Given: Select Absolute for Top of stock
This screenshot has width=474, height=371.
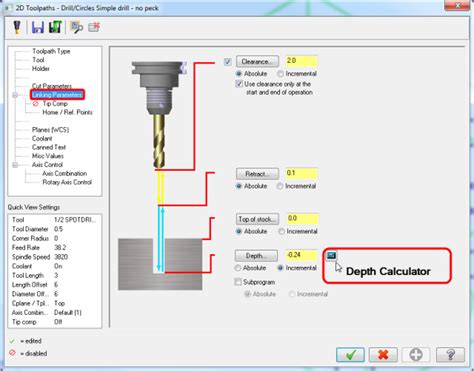Looking at the screenshot, I should coord(239,231).
